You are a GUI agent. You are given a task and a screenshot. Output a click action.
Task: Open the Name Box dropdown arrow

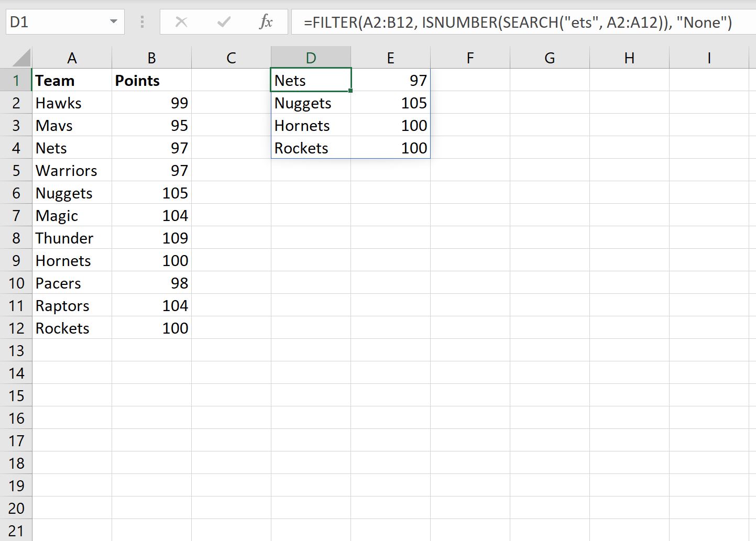114,22
